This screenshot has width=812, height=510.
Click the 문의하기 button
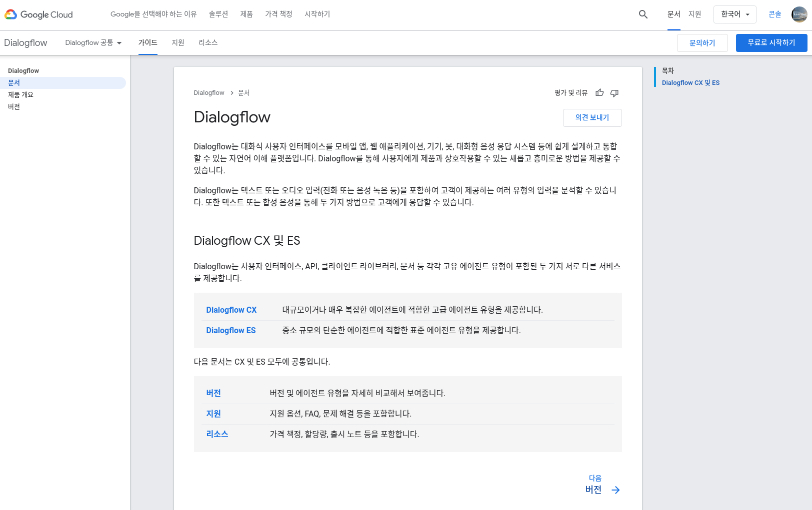point(702,43)
